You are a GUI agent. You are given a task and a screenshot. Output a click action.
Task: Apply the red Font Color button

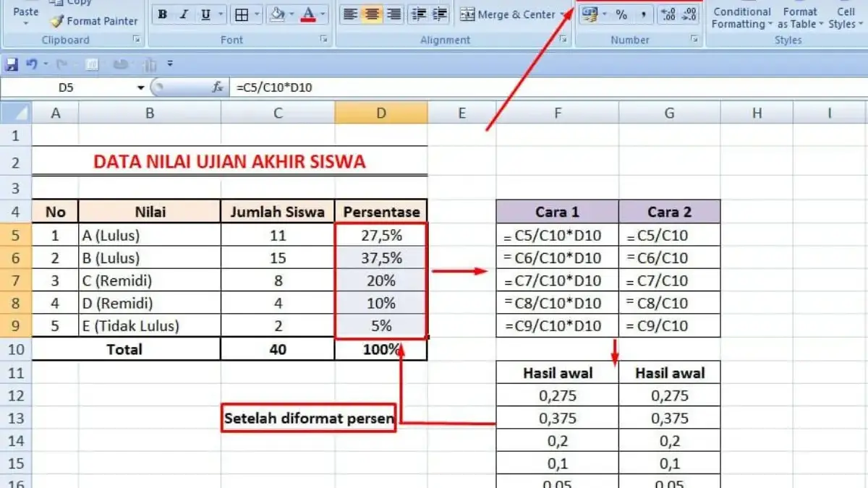pos(309,14)
